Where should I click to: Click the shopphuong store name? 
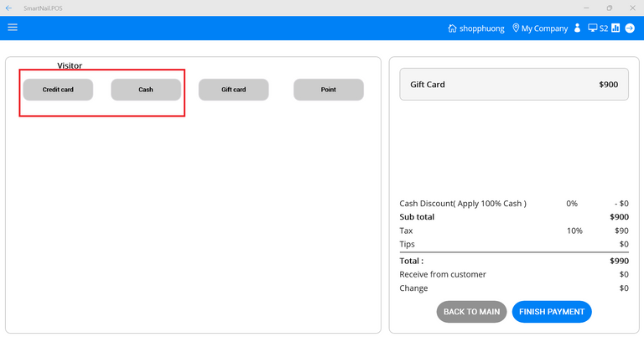481,29
